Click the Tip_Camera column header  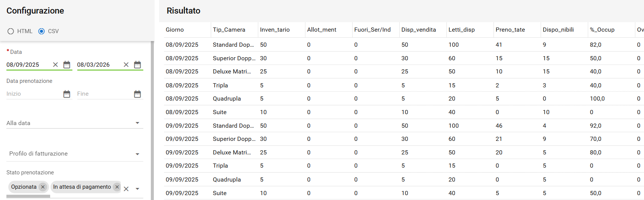pos(229,30)
